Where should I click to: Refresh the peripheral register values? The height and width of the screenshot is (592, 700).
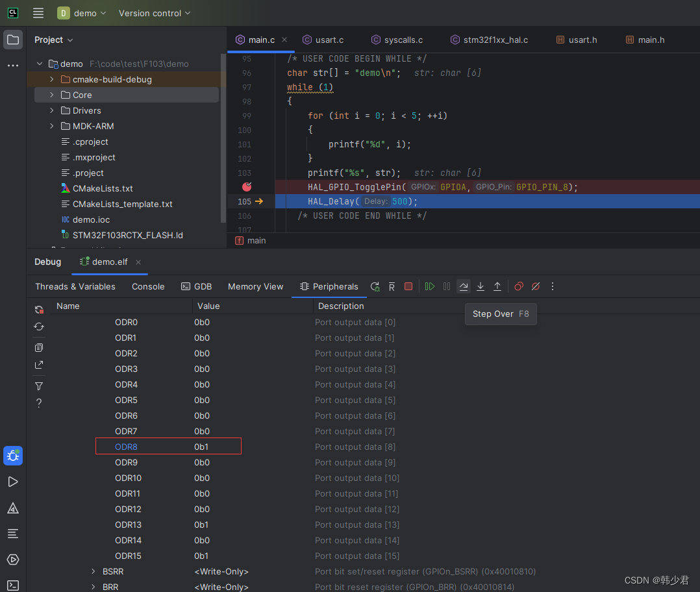pos(39,327)
